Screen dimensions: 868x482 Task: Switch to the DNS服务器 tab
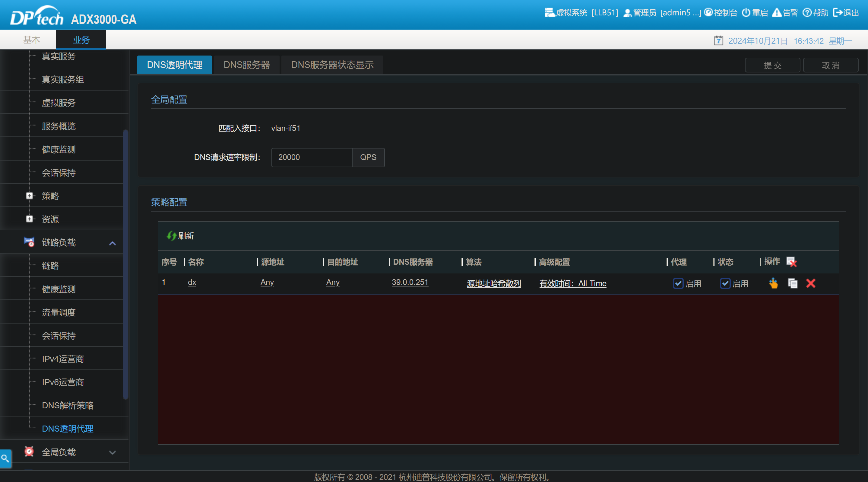pos(247,65)
